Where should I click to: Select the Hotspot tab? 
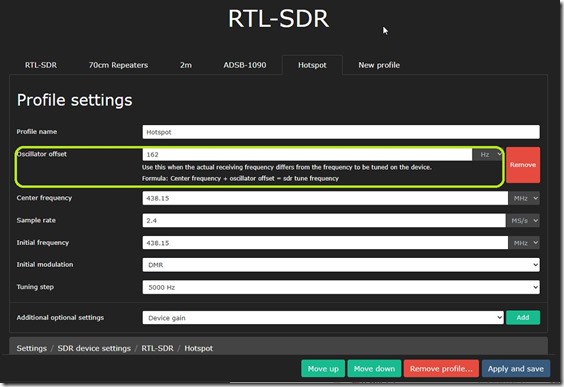pyautogui.click(x=312, y=65)
